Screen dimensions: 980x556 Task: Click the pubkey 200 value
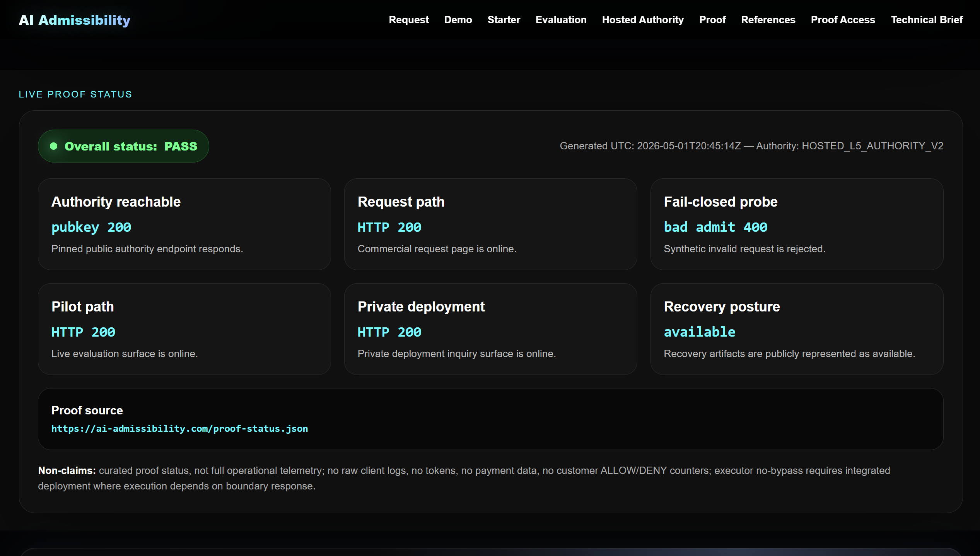pos(91,227)
